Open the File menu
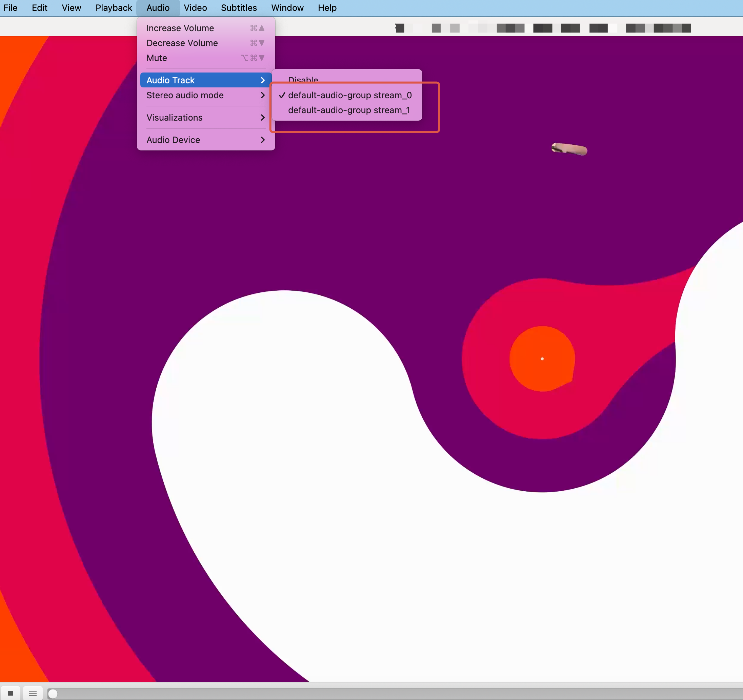The width and height of the screenshot is (743, 700). pos(11,7)
